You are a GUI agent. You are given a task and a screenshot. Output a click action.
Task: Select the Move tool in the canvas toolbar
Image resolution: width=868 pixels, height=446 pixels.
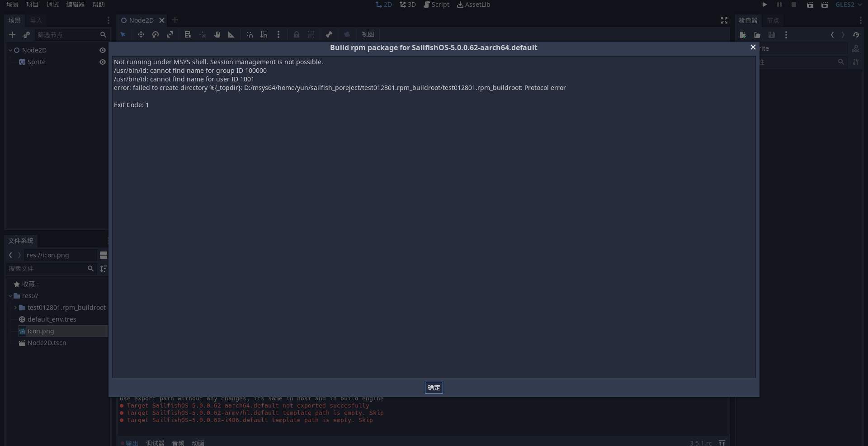pos(141,34)
